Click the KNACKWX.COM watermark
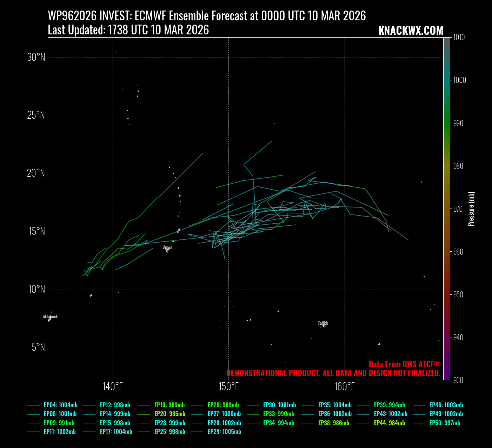Screen dimensions: 492x448 tap(411, 31)
